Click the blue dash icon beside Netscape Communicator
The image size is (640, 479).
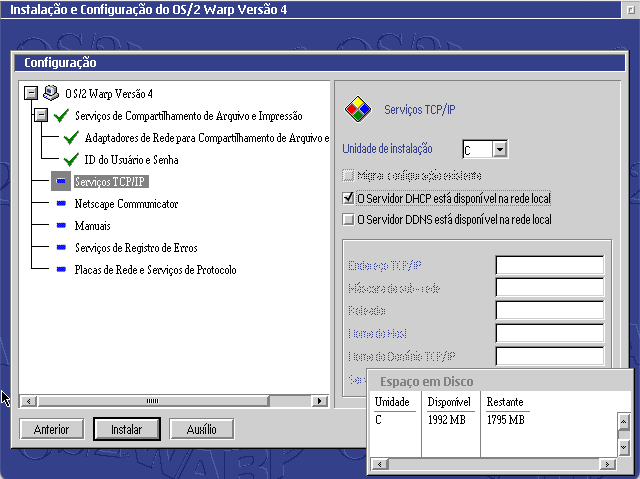61,204
